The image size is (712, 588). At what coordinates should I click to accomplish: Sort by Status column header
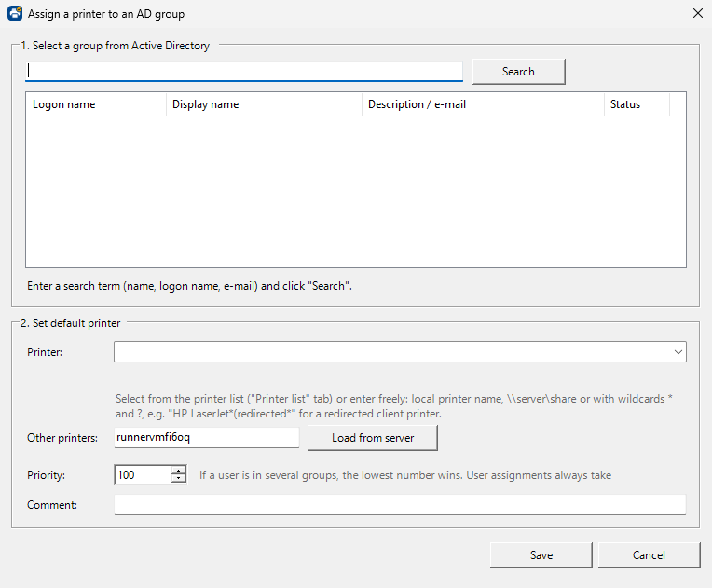click(637, 104)
